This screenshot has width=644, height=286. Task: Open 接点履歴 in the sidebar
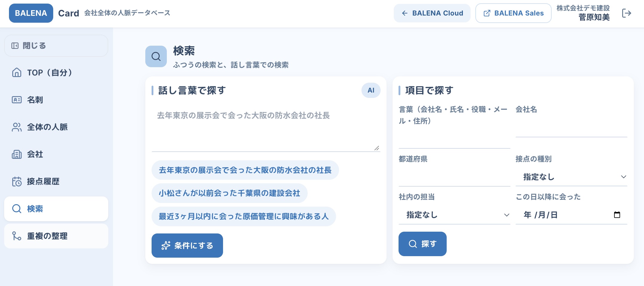[56, 181]
